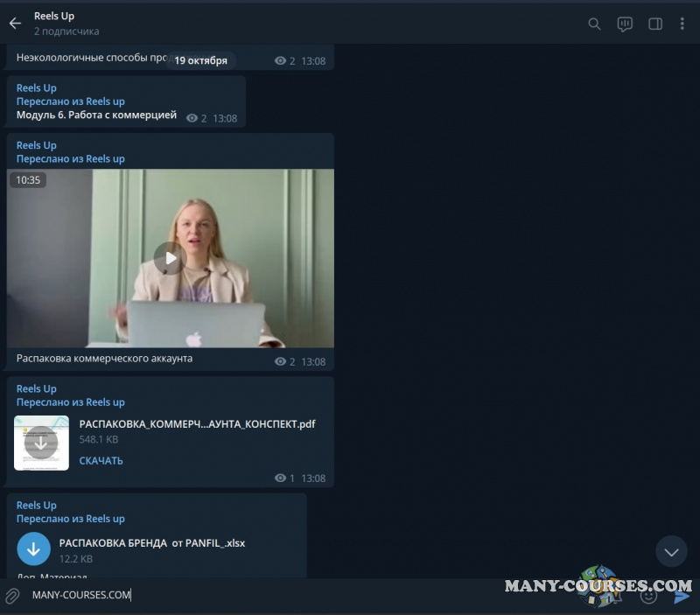Click the download arrow on PANFIL xlsx file
Viewport: 700px width, 615px height.
tap(33, 549)
